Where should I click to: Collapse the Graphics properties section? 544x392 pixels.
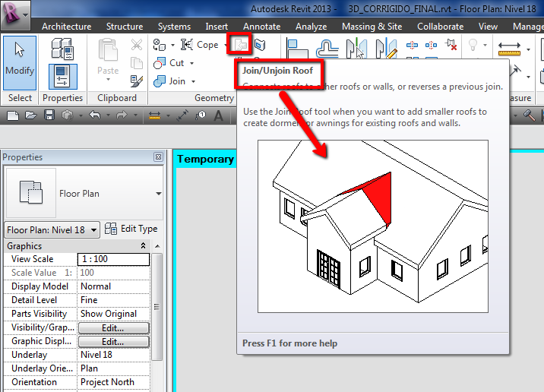click(x=143, y=246)
